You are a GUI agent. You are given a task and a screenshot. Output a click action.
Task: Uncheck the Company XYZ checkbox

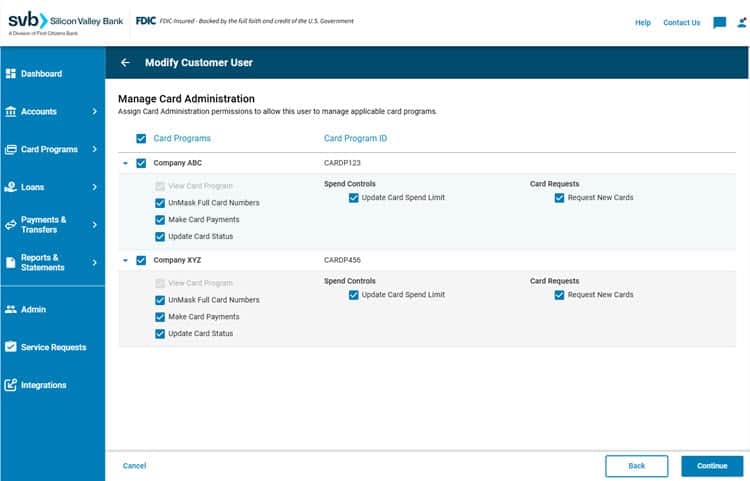click(141, 260)
